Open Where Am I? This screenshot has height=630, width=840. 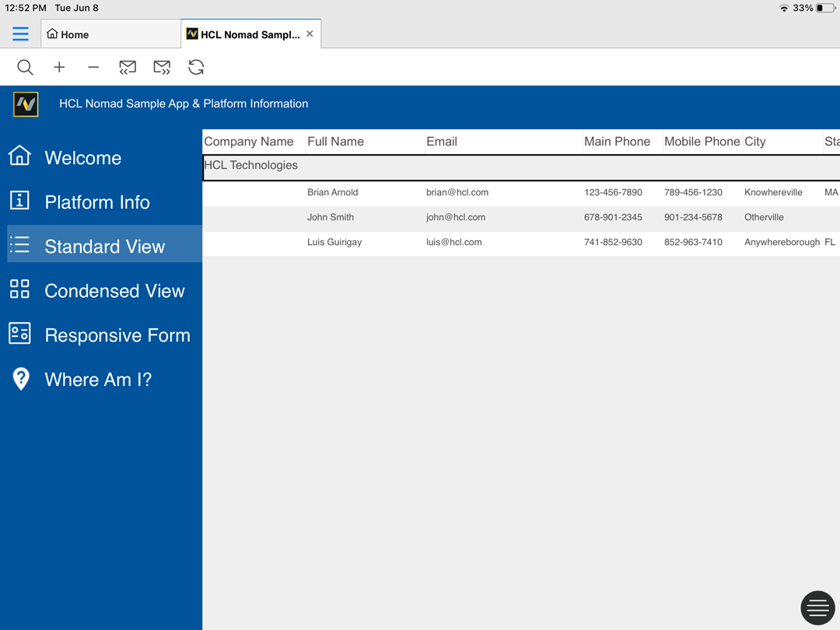click(x=98, y=380)
